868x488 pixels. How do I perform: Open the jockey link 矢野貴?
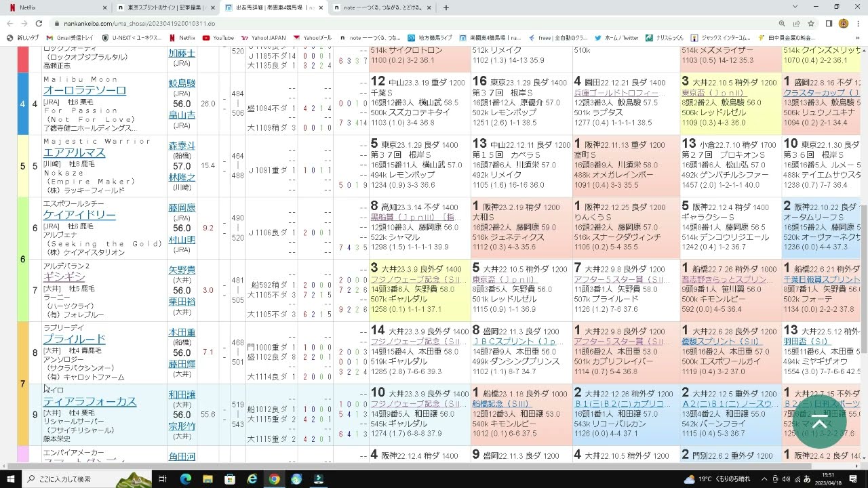tap(182, 270)
